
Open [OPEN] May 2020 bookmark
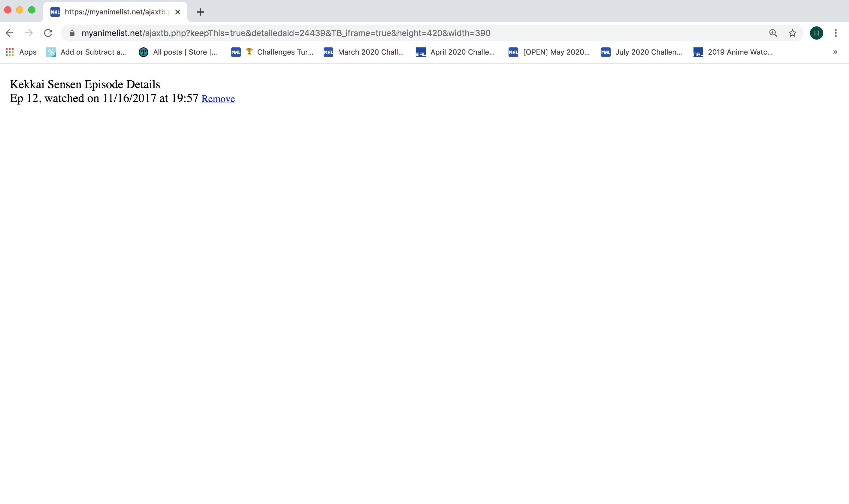(x=549, y=52)
